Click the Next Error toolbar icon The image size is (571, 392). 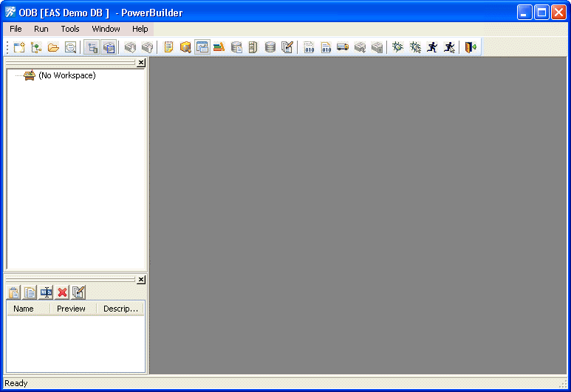130,47
